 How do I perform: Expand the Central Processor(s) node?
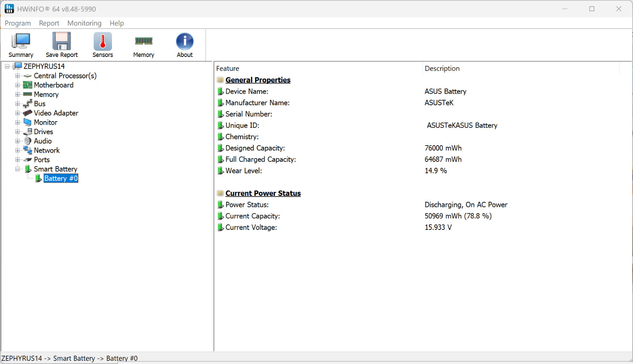pyautogui.click(x=17, y=76)
